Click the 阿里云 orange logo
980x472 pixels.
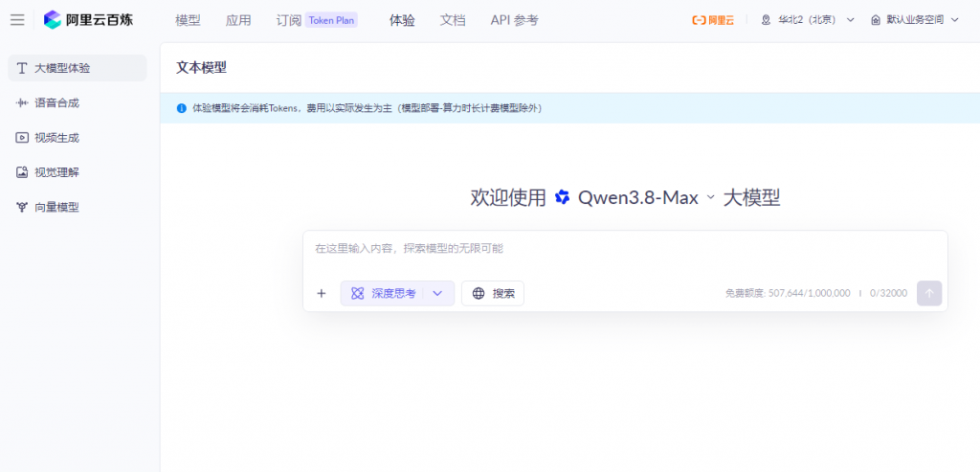pos(712,20)
